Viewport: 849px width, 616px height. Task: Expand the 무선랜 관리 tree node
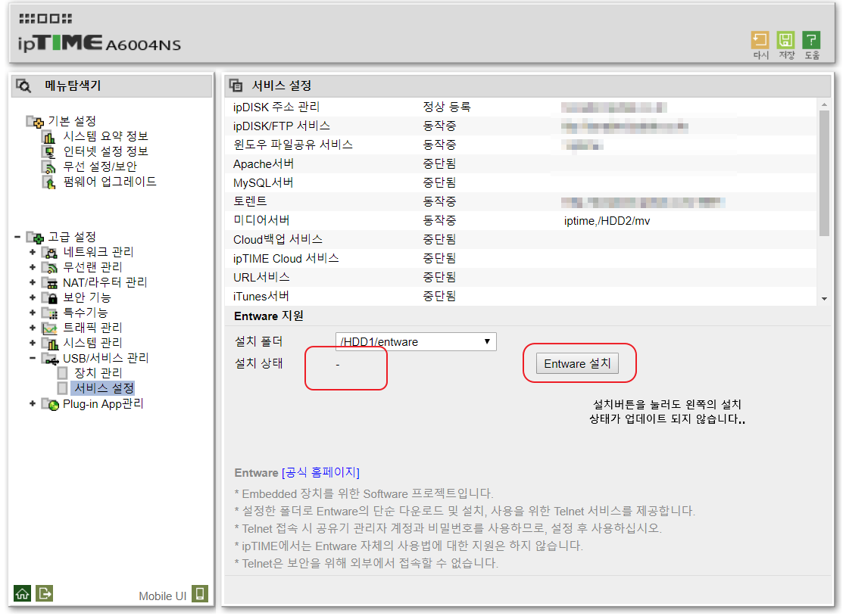pyautogui.click(x=33, y=267)
